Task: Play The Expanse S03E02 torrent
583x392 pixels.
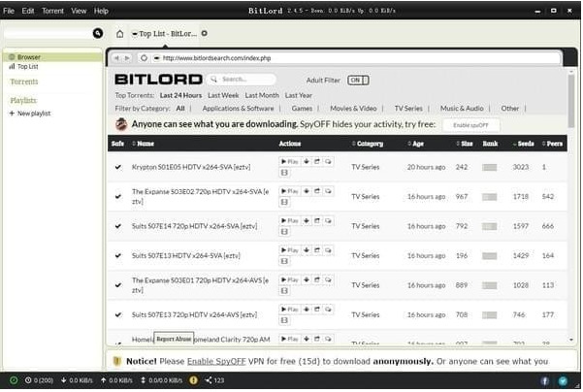Action: point(290,191)
